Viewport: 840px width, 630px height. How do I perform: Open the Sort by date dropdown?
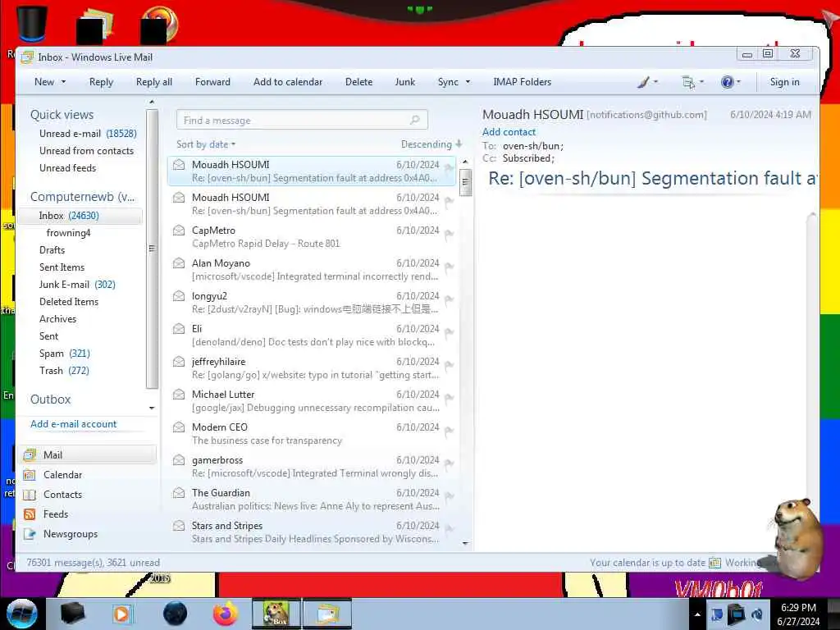206,144
